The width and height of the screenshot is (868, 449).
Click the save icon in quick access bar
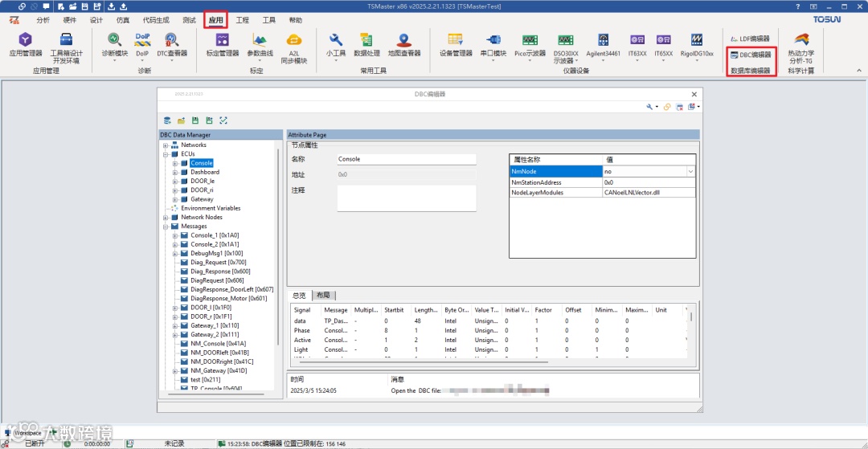[x=84, y=6]
